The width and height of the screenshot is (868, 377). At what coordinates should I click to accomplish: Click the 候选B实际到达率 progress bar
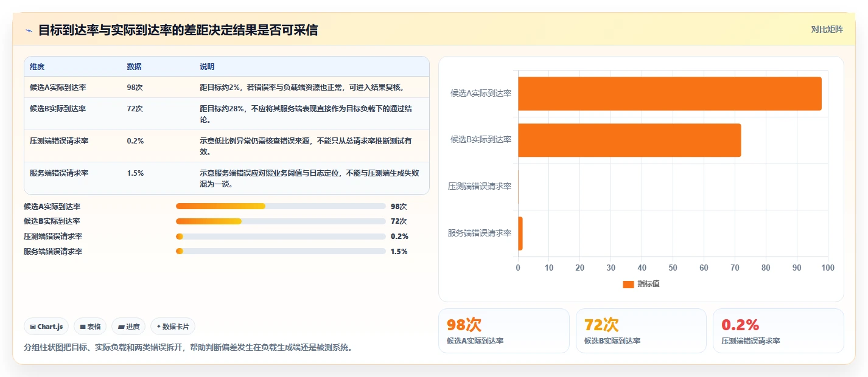pos(281,221)
